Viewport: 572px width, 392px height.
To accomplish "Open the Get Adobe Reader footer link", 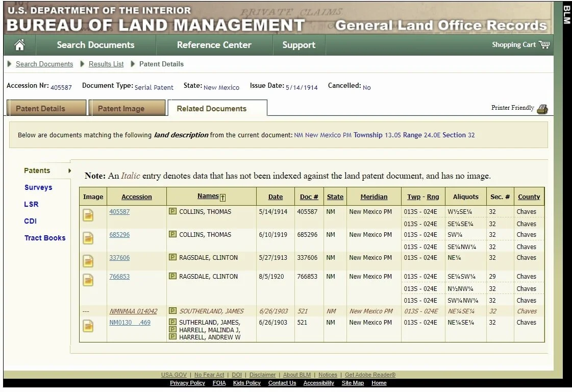I will pyautogui.click(x=370, y=375).
